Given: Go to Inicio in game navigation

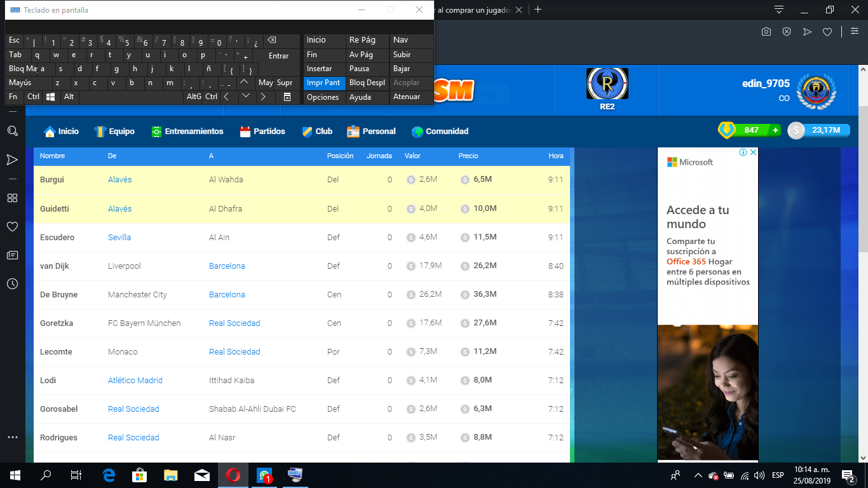Looking at the screenshot, I should [61, 132].
